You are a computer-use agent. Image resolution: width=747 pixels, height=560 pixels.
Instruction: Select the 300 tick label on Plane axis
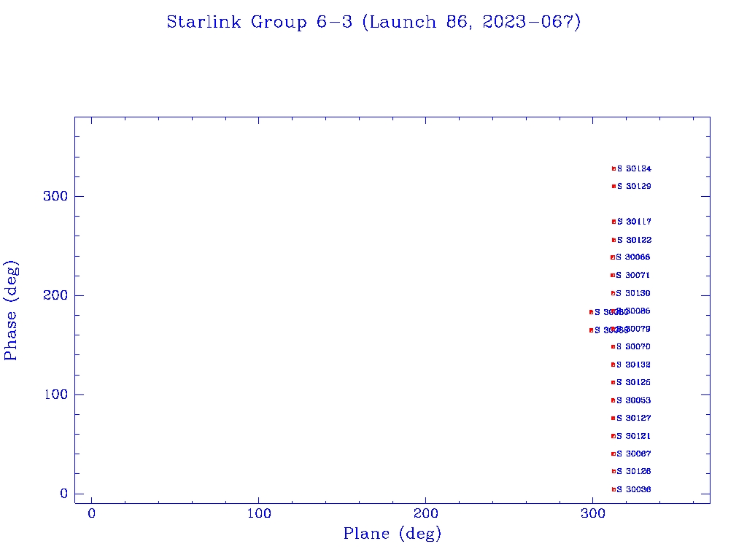tap(592, 513)
